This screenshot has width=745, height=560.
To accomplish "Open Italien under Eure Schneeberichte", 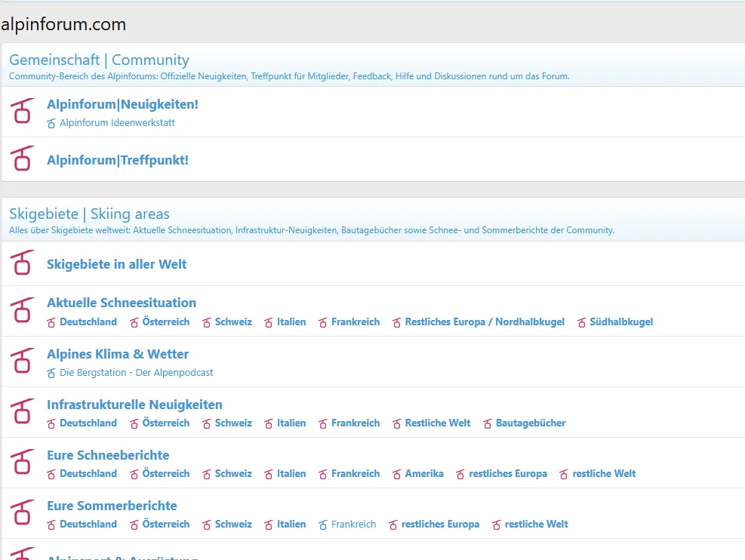I will tap(291, 473).
